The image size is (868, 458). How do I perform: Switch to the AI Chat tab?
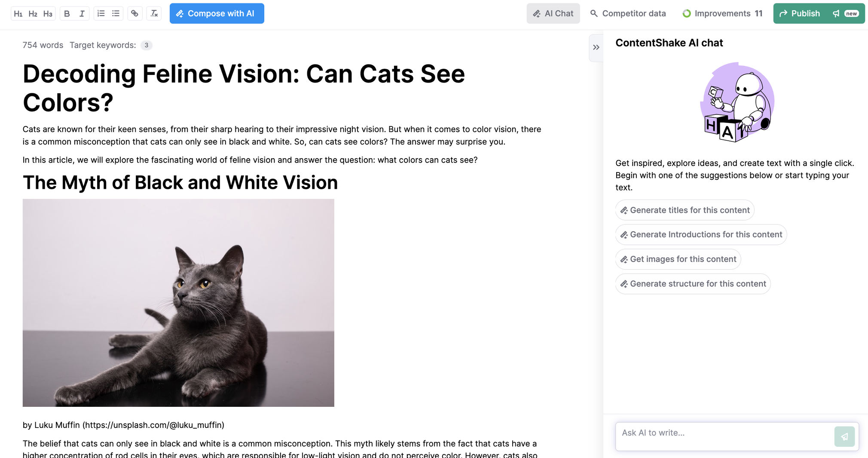point(553,13)
